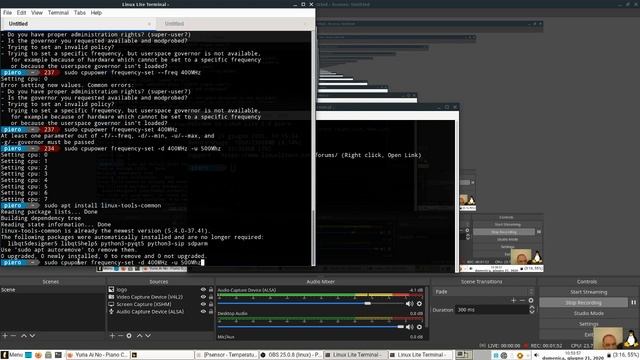Select Video Capture Device (V4L2) source
Viewport: 640px width, 360px height.
pos(161,297)
